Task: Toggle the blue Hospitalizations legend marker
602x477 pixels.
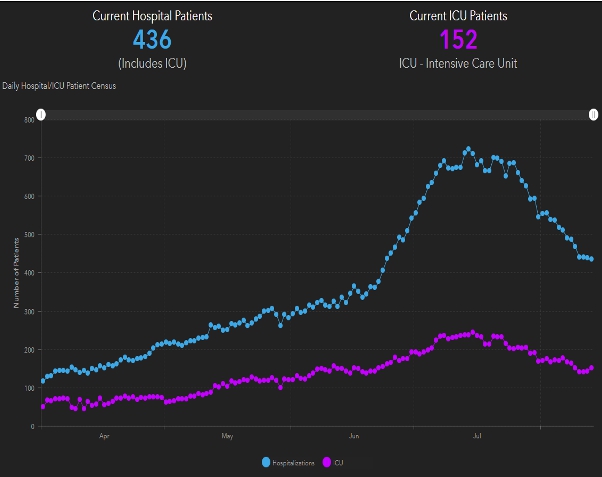Action: pyautogui.click(x=266, y=462)
